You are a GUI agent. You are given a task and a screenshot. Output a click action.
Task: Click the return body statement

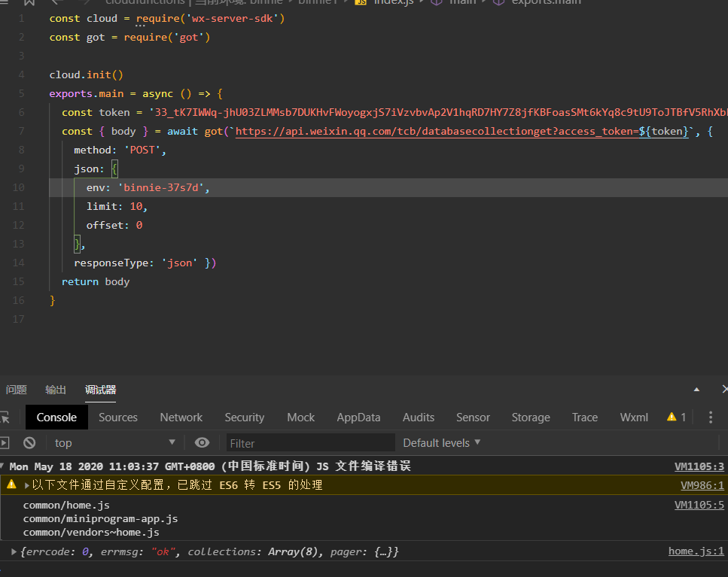point(96,281)
